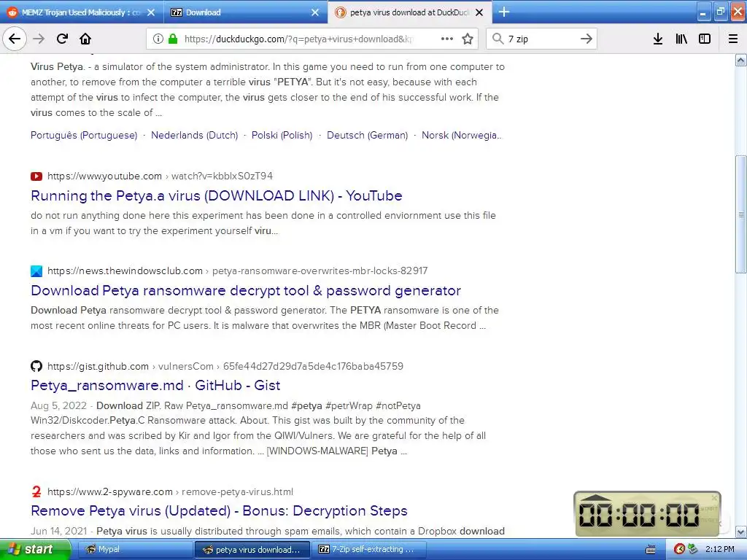747x560 pixels.
Task: Click the 00:00:00 timer widget
Action: coord(647,514)
